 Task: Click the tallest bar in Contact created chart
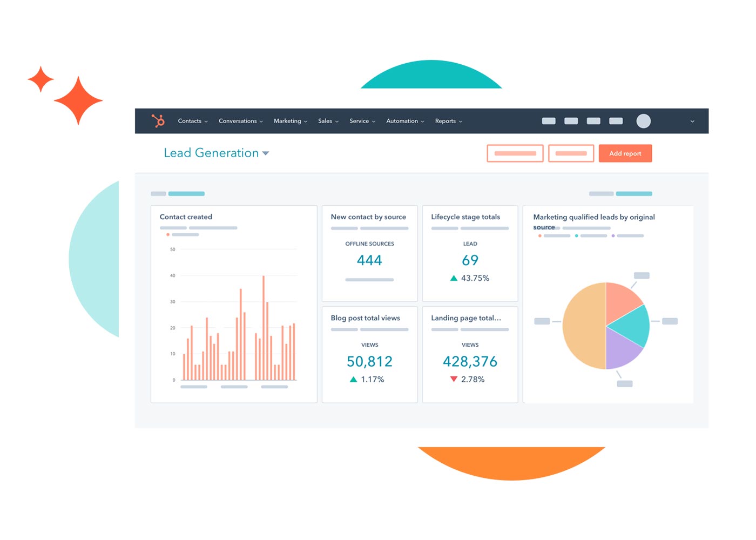click(264, 328)
